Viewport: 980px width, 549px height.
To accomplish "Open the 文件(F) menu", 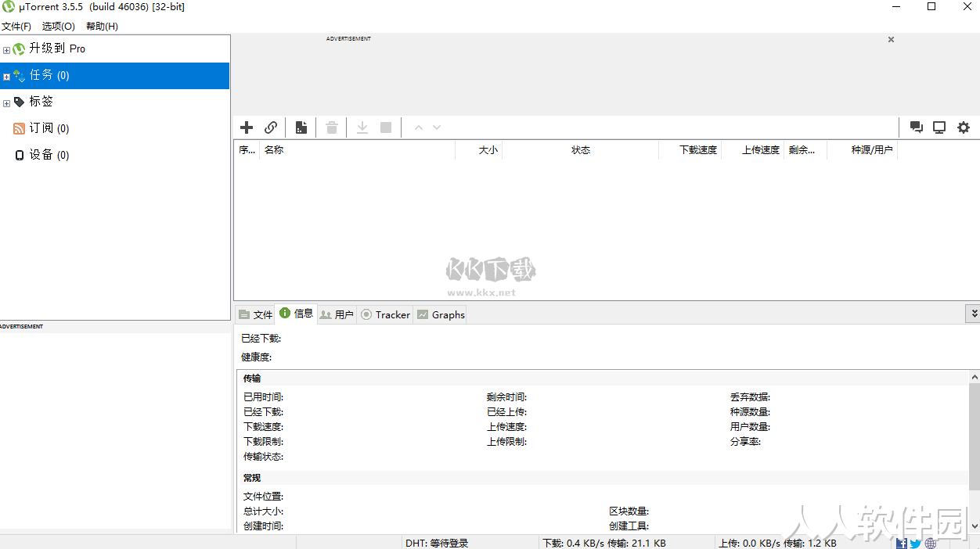I will pyautogui.click(x=16, y=26).
